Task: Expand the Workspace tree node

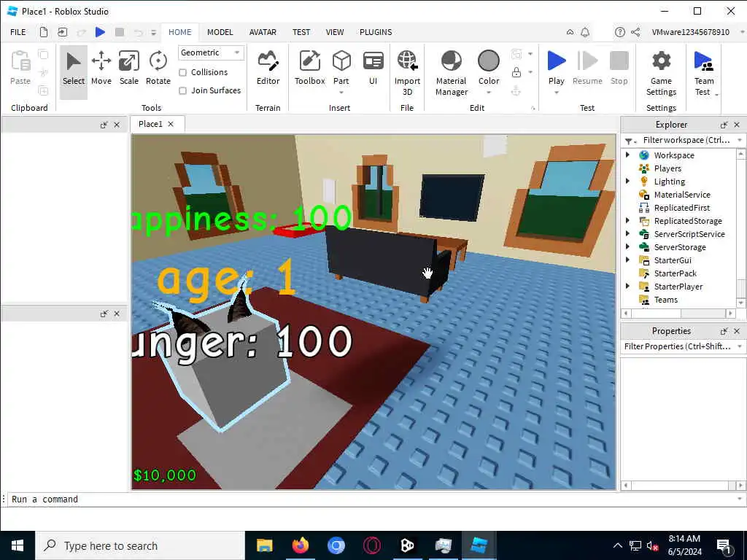Action: pos(628,155)
